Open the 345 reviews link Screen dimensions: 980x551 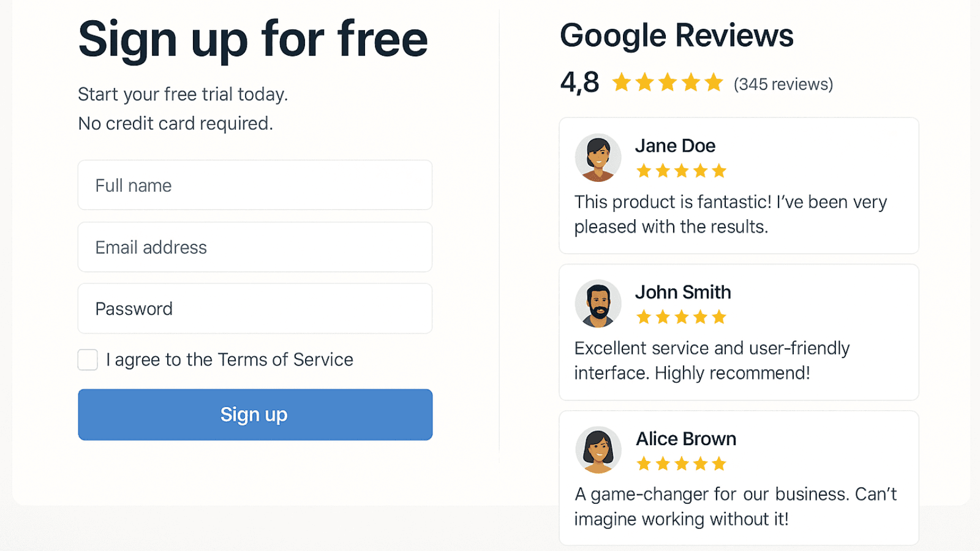(783, 84)
